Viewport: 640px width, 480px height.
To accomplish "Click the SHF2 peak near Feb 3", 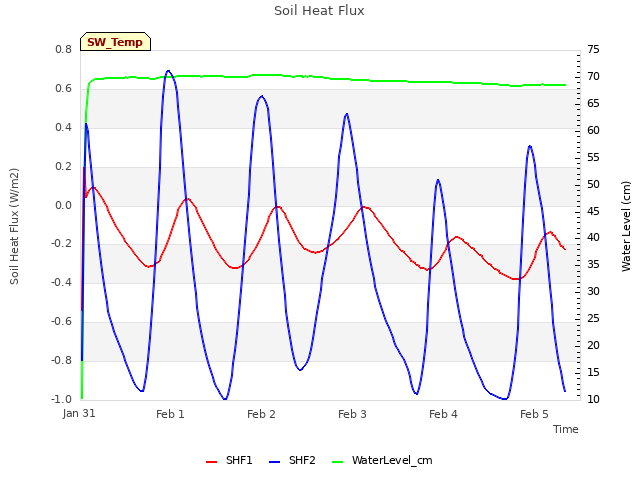I will [x=347, y=114].
